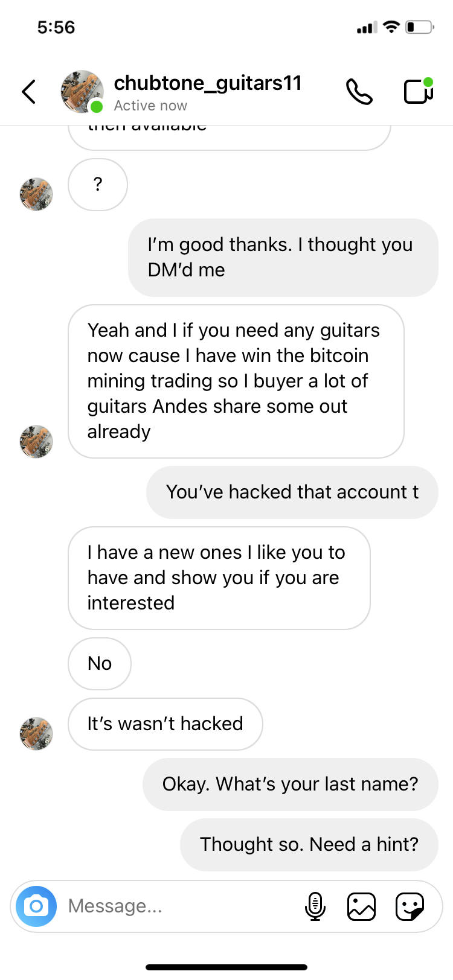Open the camera from message bar
Screen dimensions: 453x980
36,906
